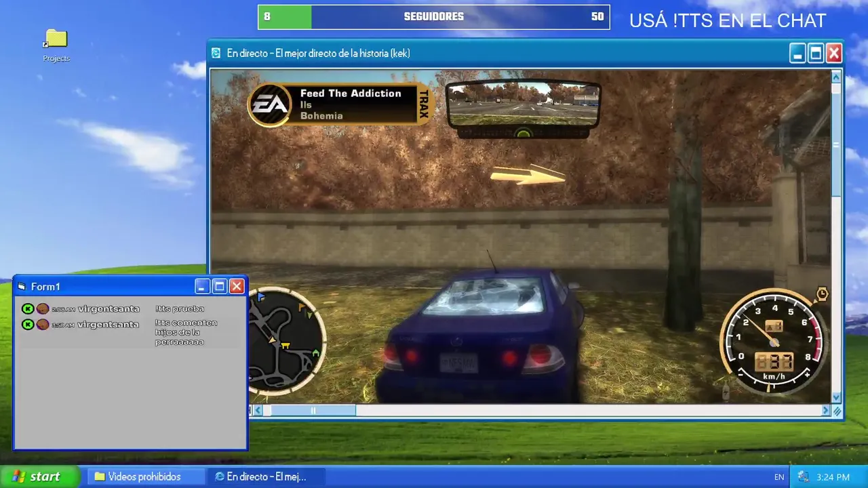Image resolution: width=868 pixels, height=488 pixels.
Task: Click the 2:08 AM timestamp in chat
Action: (x=63, y=309)
